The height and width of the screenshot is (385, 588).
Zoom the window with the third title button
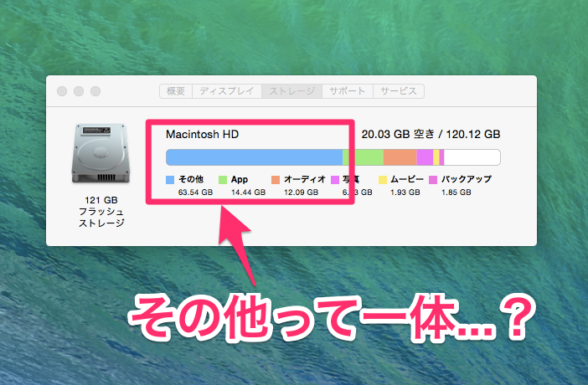point(95,91)
